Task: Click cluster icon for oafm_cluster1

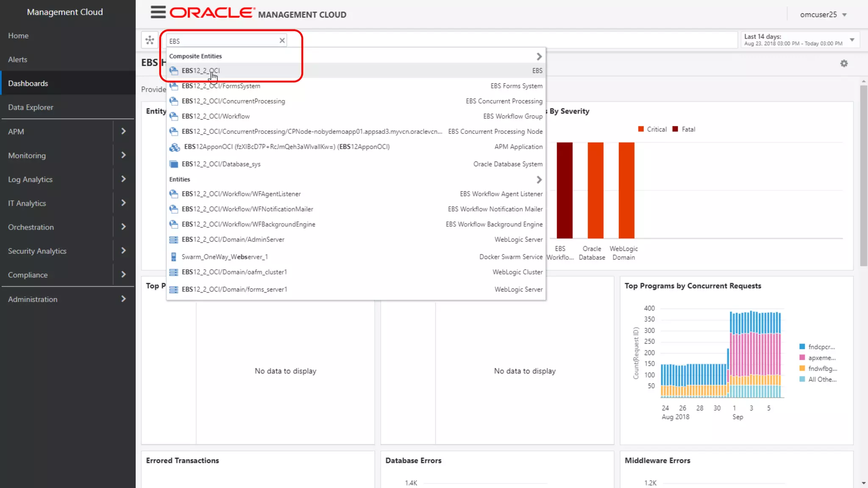Action: [174, 272]
